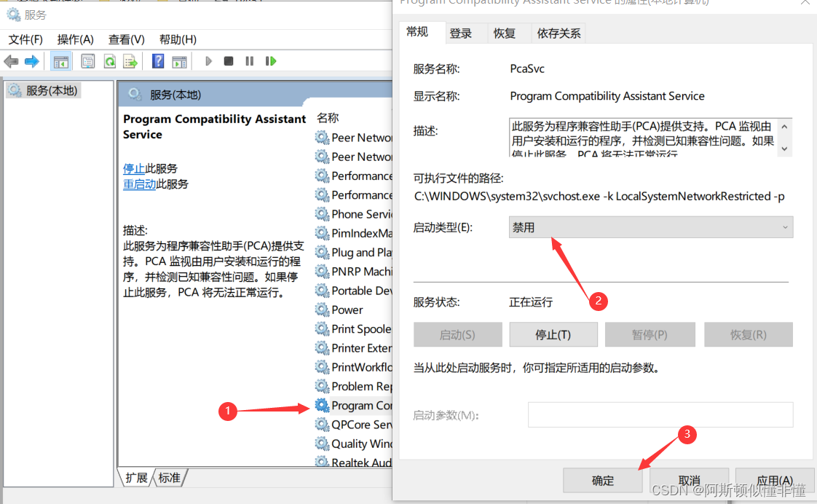Click gear icon of Print Spooler service
Screen dimensions: 817x504
coord(322,329)
